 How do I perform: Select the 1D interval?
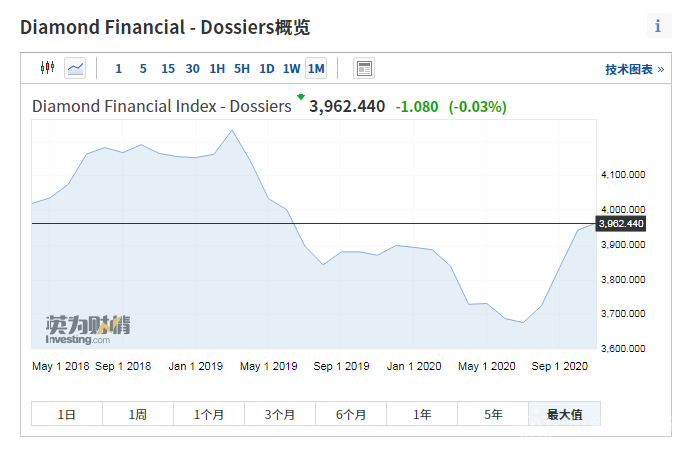coord(267,69)
